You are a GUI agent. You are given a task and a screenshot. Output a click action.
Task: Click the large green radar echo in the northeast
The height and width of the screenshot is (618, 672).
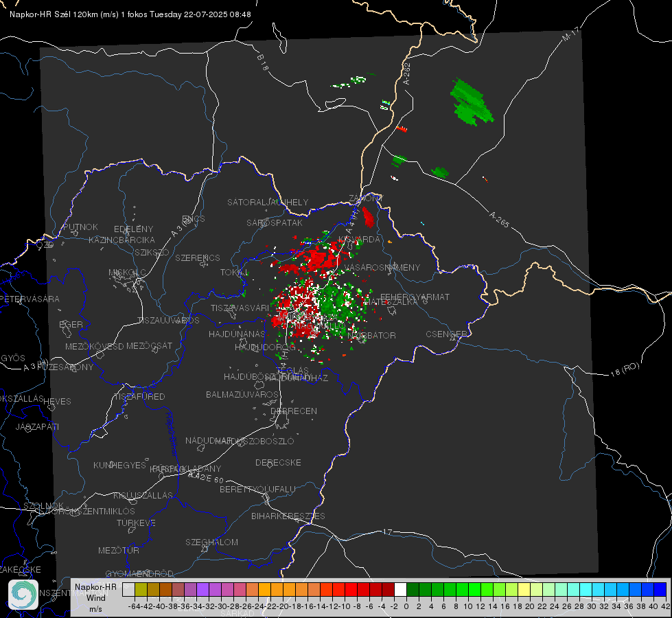coord(471,102)
